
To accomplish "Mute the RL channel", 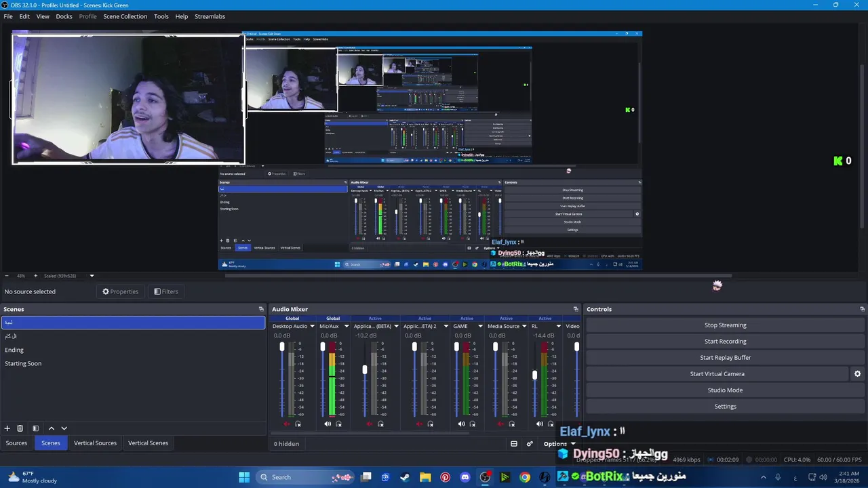I will pos(539,424).
